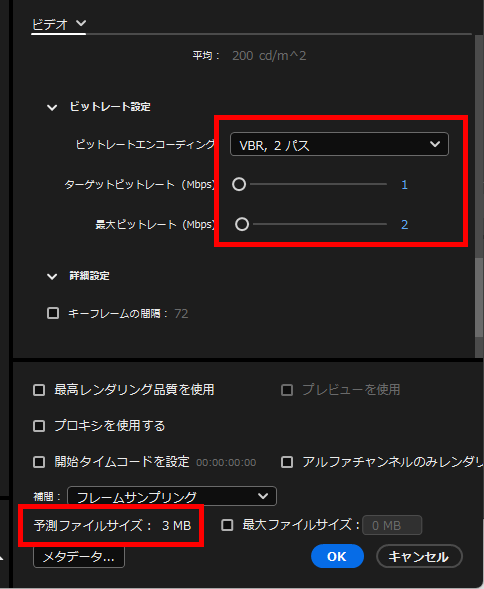The height and width of the screenshot is (589, 484).
Task: Click the ターゲットビットレート slider handle
Action: coord(239,184)
